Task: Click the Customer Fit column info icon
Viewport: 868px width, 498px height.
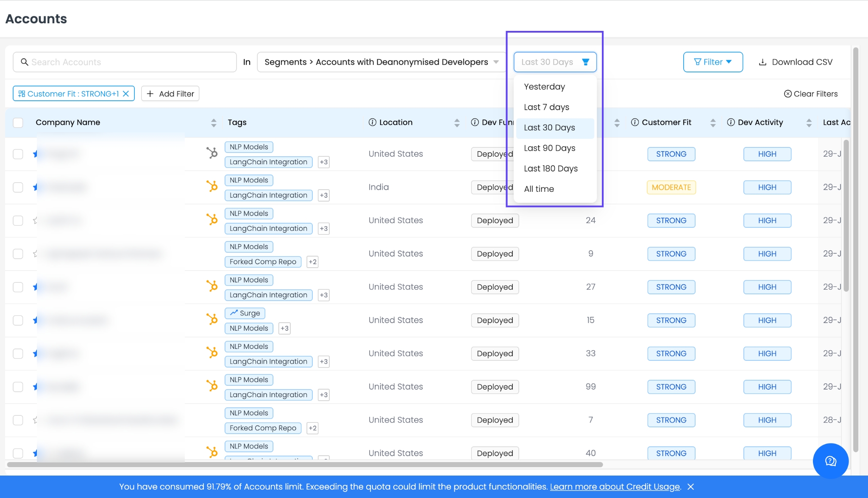Action: pyautogui.click(x=634, y=122)
